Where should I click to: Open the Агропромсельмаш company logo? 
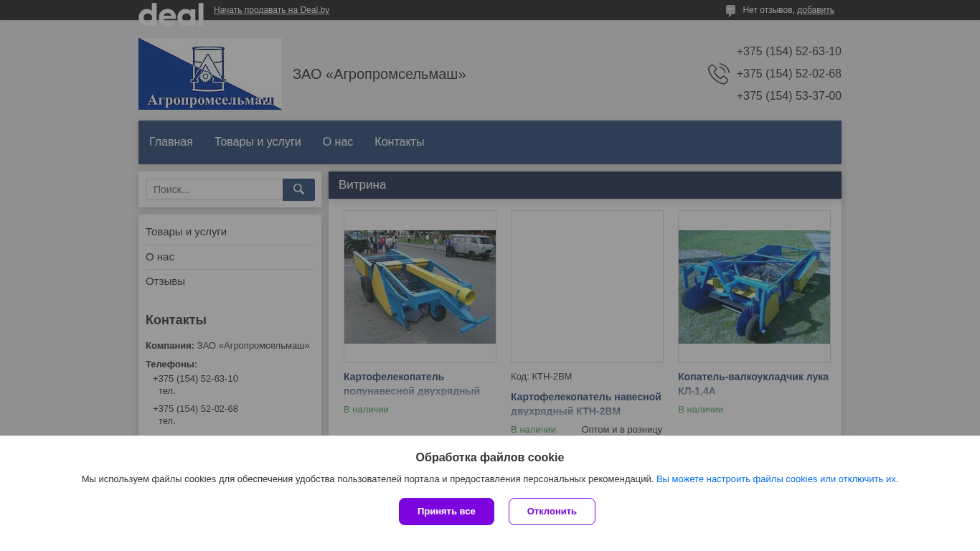[210, 74]
